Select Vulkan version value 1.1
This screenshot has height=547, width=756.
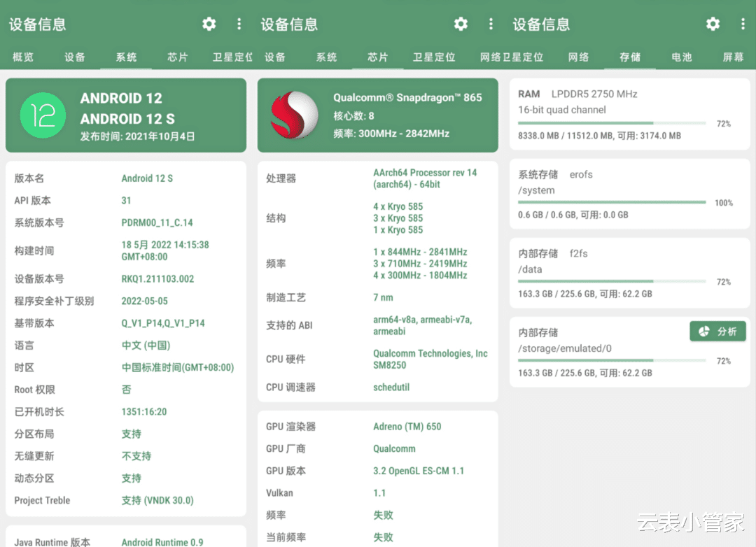pos(379,493)
